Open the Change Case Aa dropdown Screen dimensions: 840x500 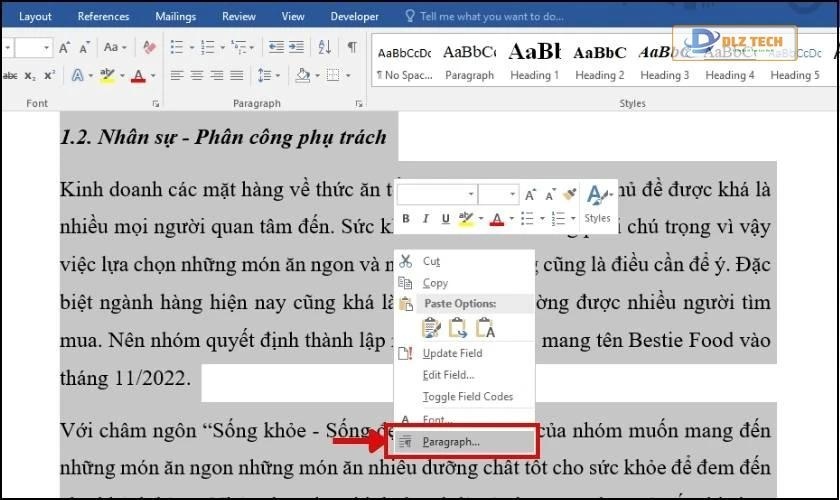tap(114, 48)
